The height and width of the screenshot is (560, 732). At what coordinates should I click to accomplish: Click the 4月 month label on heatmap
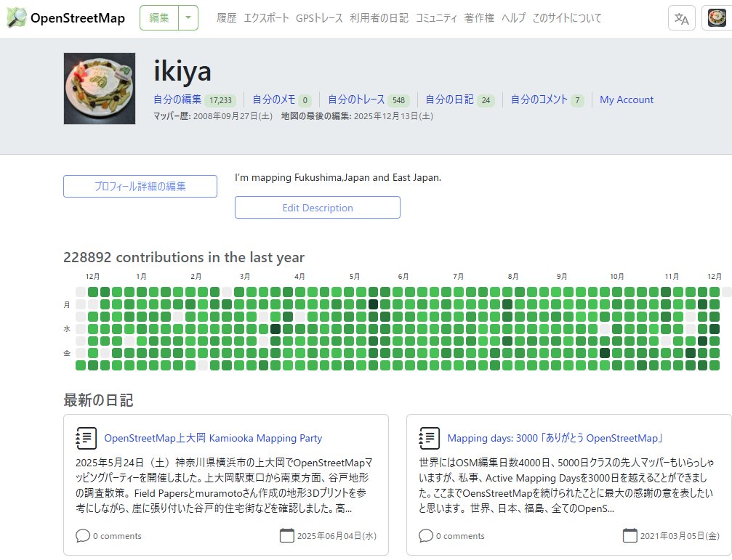(x=299, y=277)
